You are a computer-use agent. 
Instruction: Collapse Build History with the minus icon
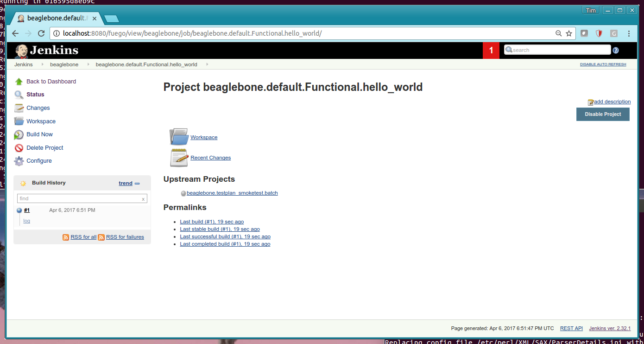click(137, 184)
